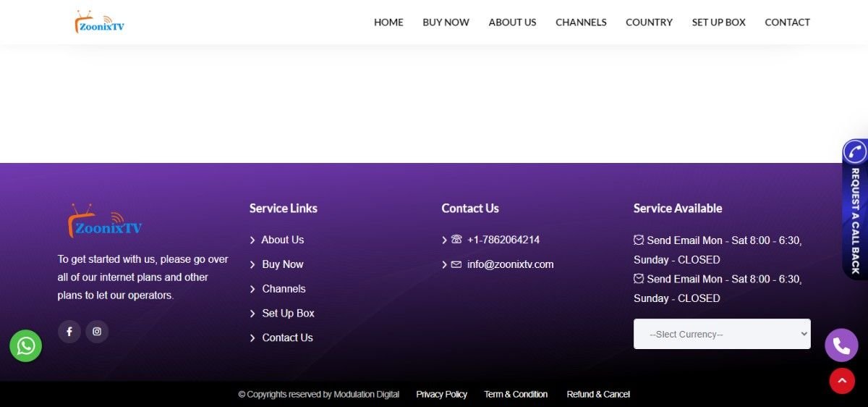The image size is (868, 407).
Task: Click the ZoonixTV logo in footer
Action: [106, 222]
